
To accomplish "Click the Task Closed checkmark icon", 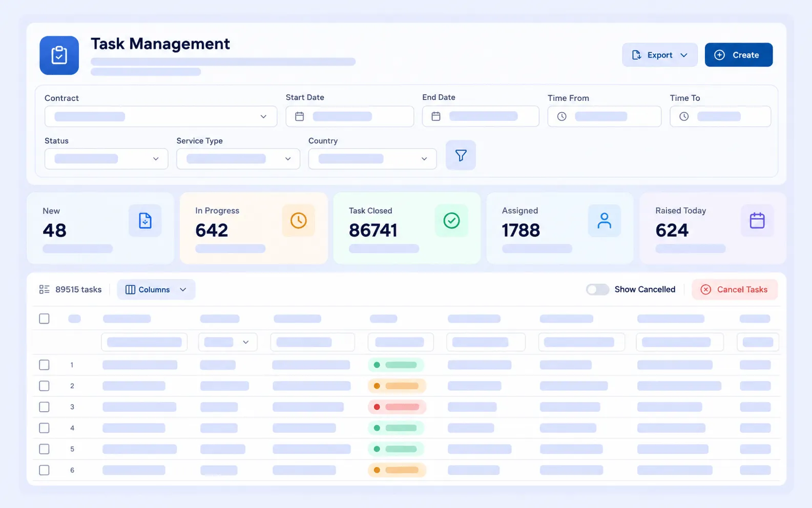I will tap(451, 221).
